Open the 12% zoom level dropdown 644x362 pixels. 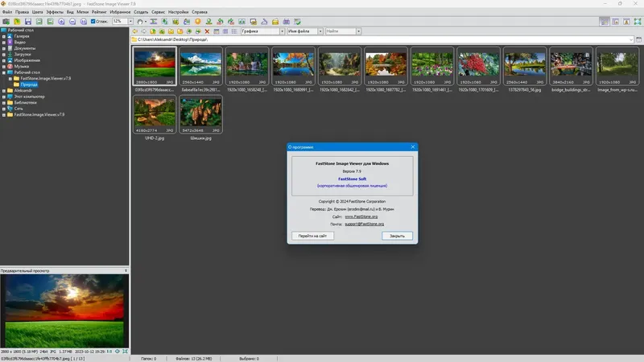[x=129, y=21]
